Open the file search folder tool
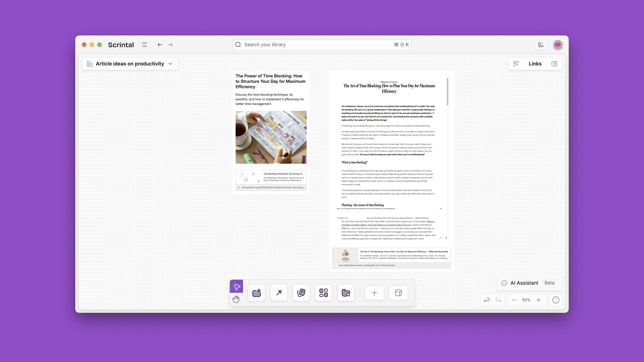Viewport: 644px width, 362px height. pos(346,293)
